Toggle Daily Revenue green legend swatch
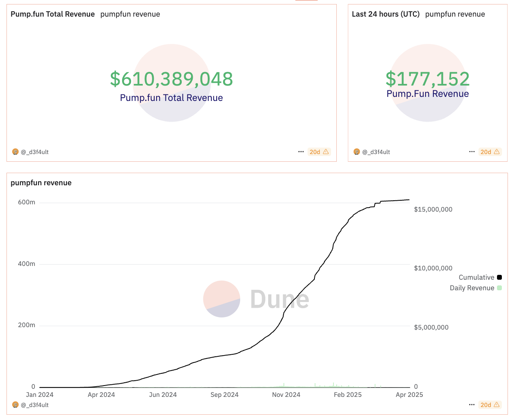The height and width of the screenshot is (420, 512). click(499, 288)
